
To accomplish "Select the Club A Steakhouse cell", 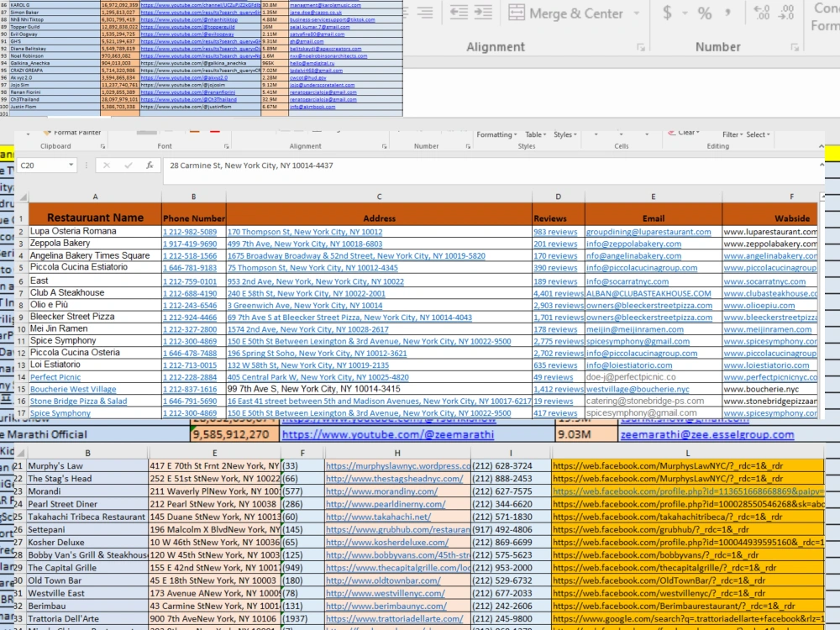I will (96, 293).
